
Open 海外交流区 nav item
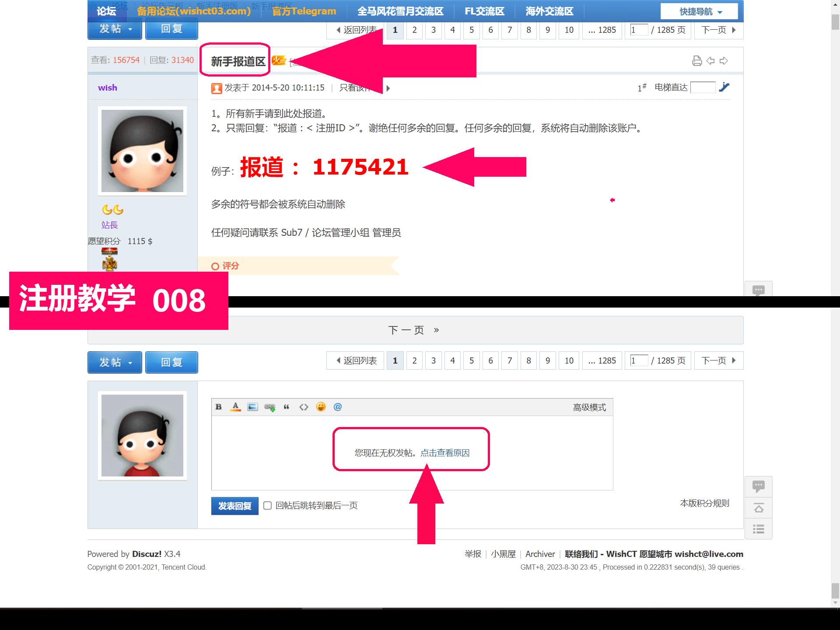(549, 11)
